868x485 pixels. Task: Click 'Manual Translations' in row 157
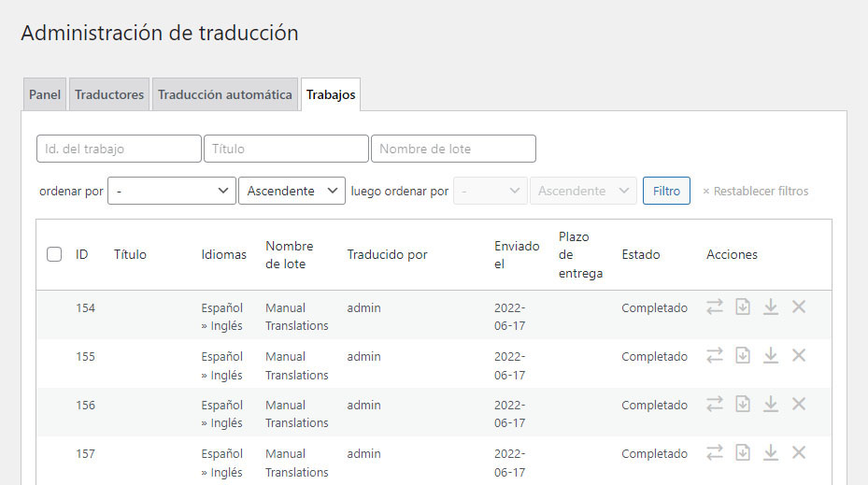click(x=297, y=463)
